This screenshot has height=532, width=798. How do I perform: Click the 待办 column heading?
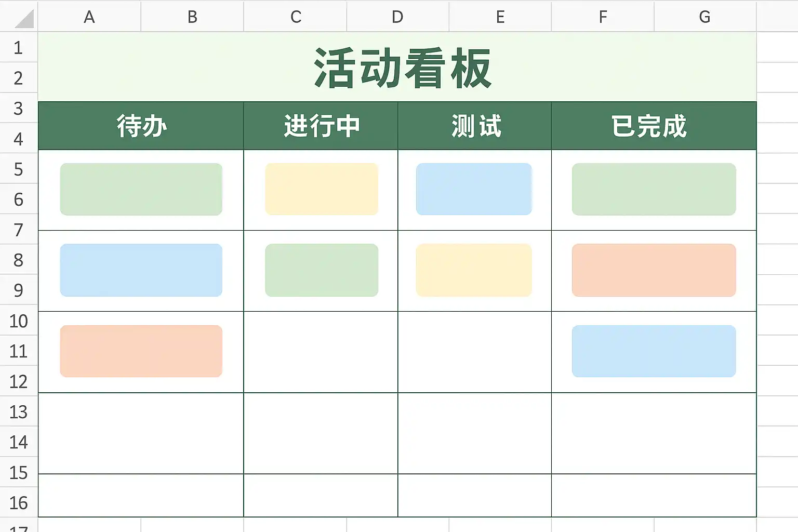pyautogui.click(x=141, y=126)
